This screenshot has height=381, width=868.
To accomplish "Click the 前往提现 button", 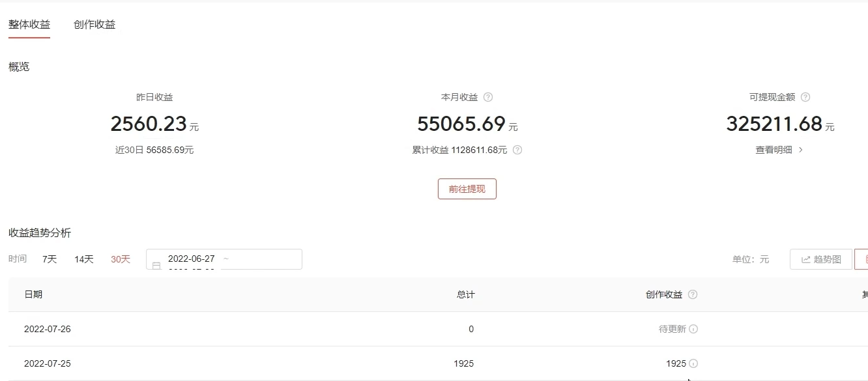I will pos(467,189).
